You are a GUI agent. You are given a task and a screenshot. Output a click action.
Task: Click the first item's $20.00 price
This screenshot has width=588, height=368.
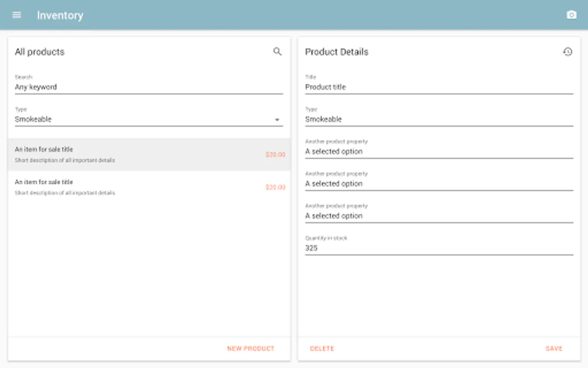pos(275,155)
